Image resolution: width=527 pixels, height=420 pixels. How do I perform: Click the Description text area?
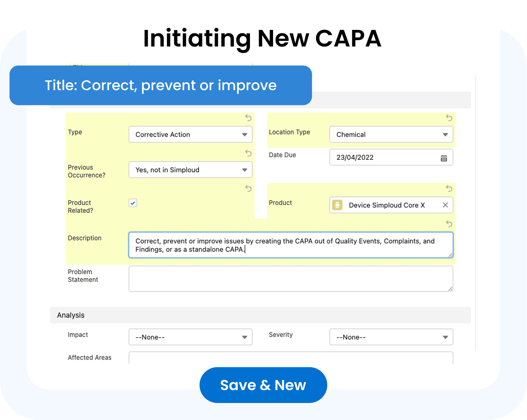291,245
